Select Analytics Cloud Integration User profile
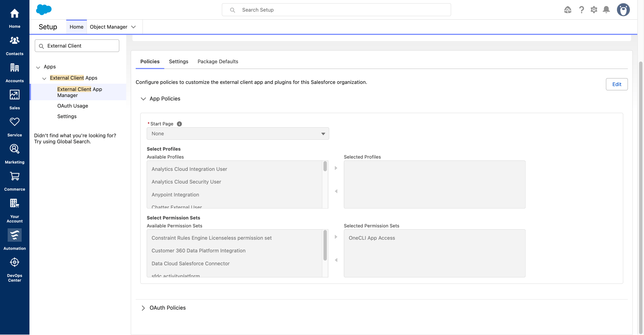 click(x=189, y=169)
